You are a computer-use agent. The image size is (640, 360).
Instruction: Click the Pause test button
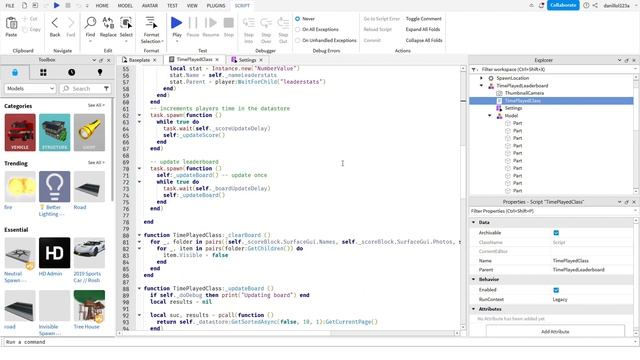193,23
